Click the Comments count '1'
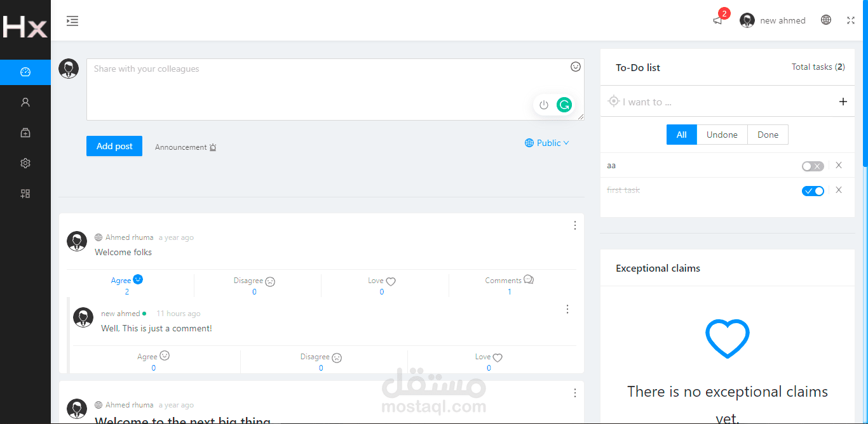Screen dimensions: 868x424 (510, 292)
